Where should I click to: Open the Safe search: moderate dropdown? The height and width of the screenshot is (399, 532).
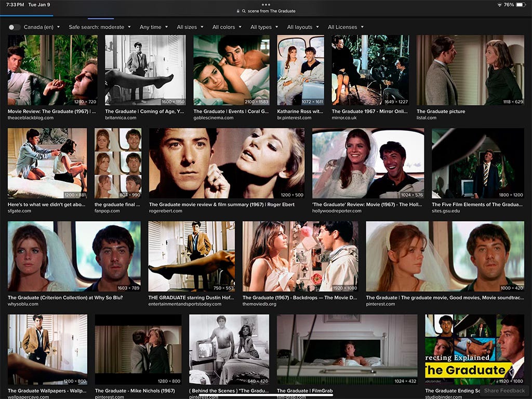coord(100,27)
